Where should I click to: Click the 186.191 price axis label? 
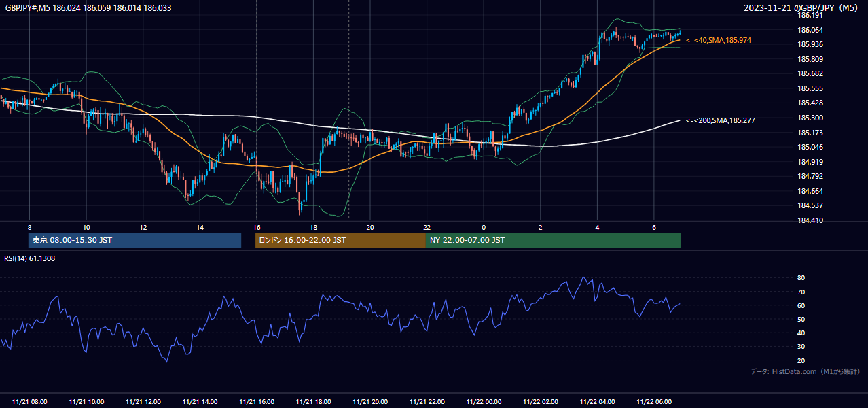point(810,15)
